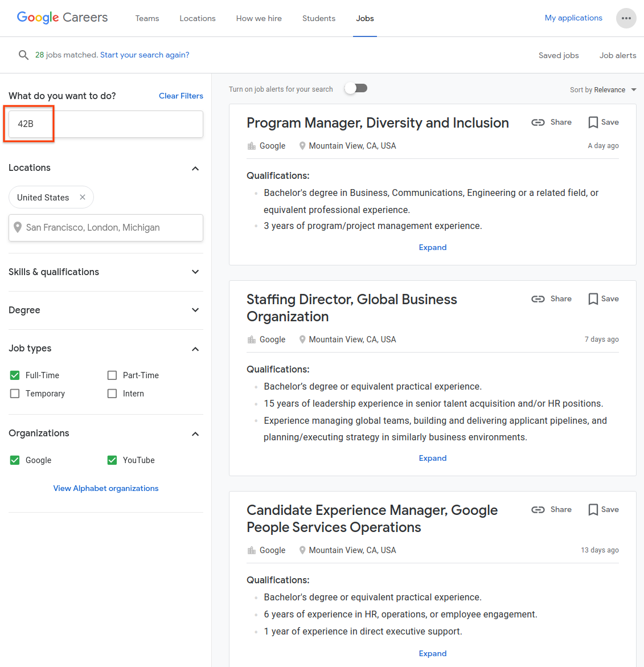Open the Sort by Relevance dropdown
644x667 pixels.
pos(602,90)
